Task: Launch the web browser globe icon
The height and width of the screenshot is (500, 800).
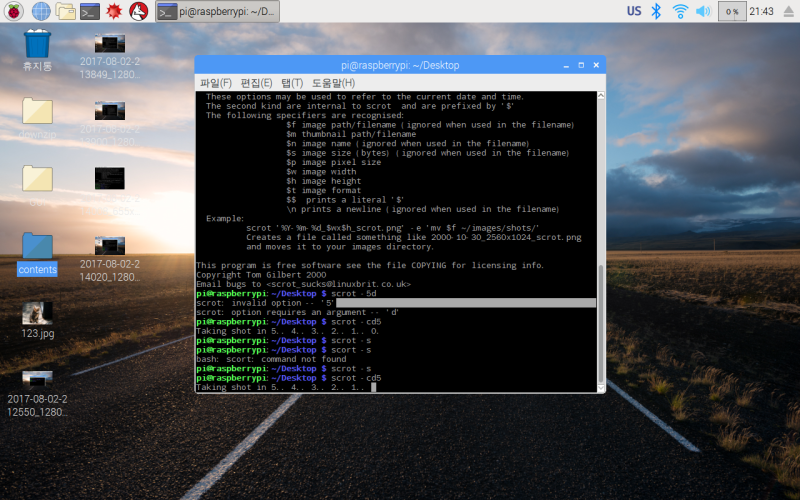Action: tap(41, 11)
